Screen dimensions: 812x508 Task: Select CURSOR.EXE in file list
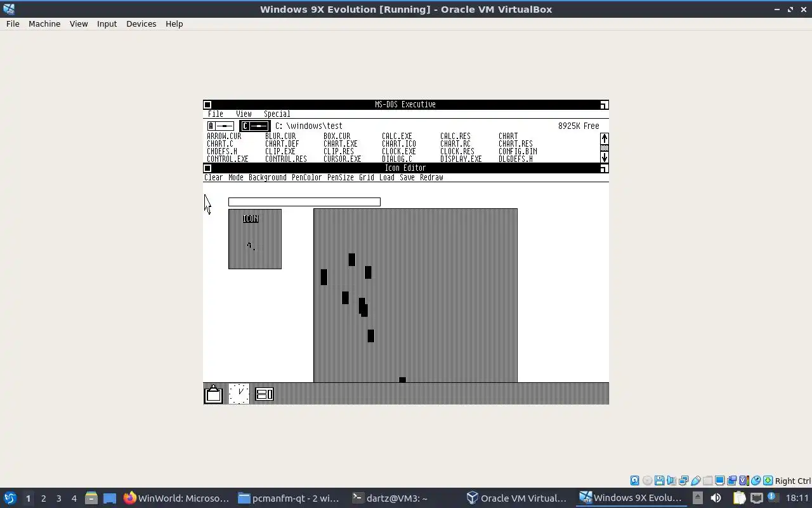[x=343, y=159]
